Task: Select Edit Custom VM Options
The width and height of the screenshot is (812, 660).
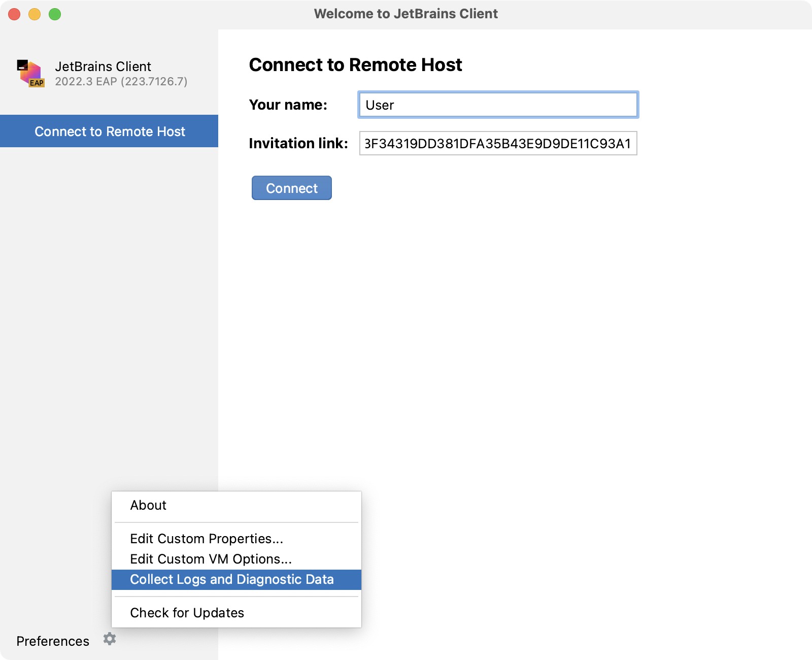Action: point(210,559)
